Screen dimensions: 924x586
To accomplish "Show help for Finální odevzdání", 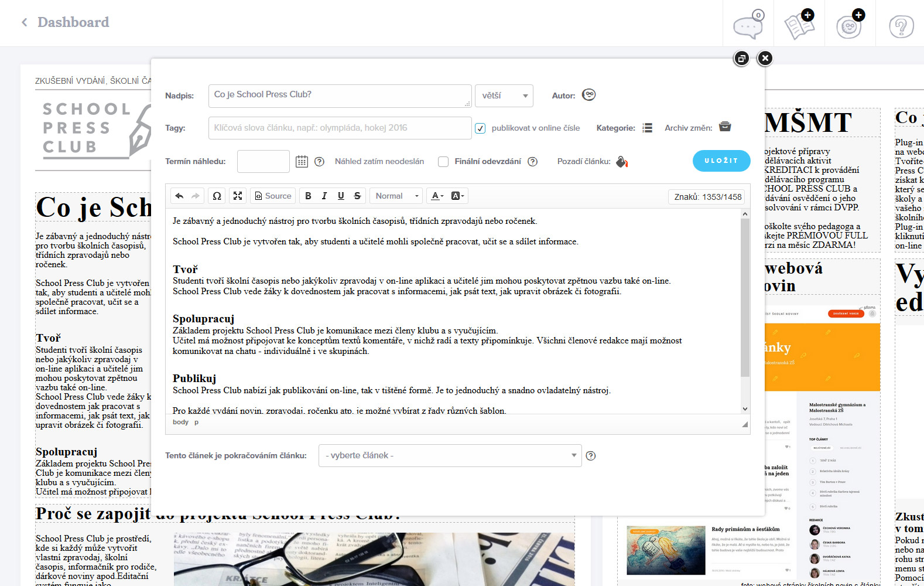I will pos(532,162).
